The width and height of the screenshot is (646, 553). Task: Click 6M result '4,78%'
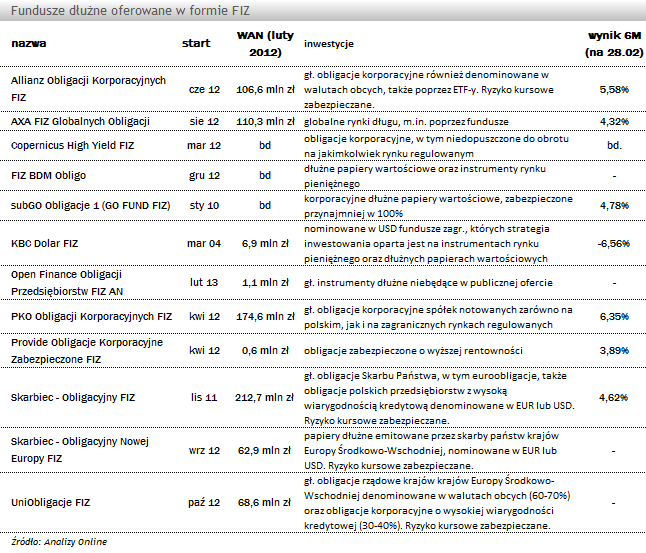[614, 205]
